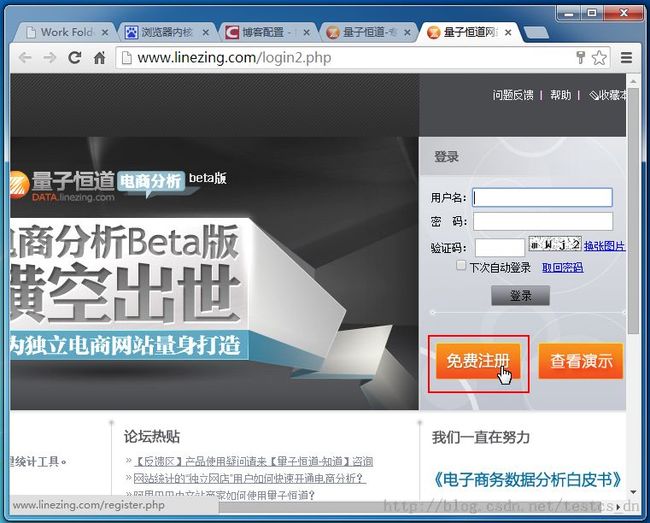Click the 免费注册 button

click(x=478, y=361)
